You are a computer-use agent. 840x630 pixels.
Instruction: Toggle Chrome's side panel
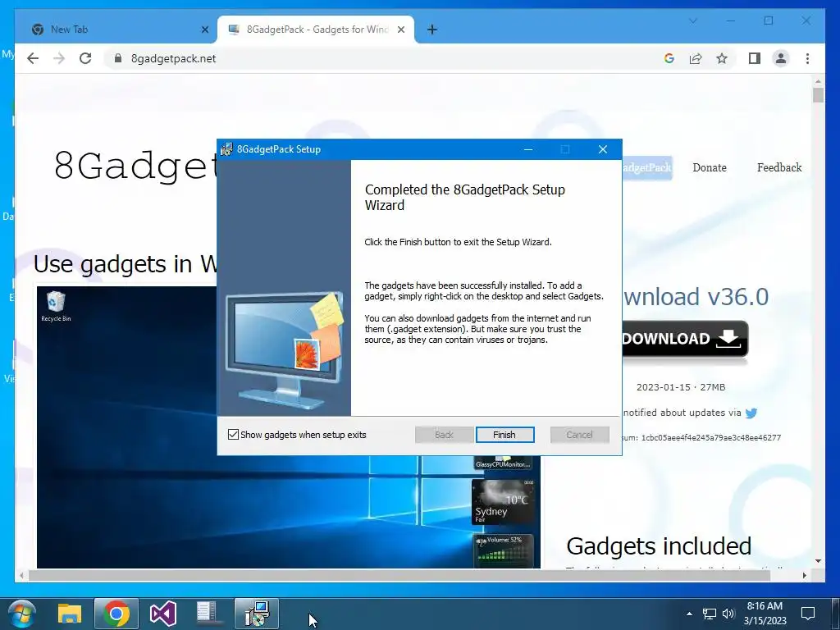coord(755,58)
